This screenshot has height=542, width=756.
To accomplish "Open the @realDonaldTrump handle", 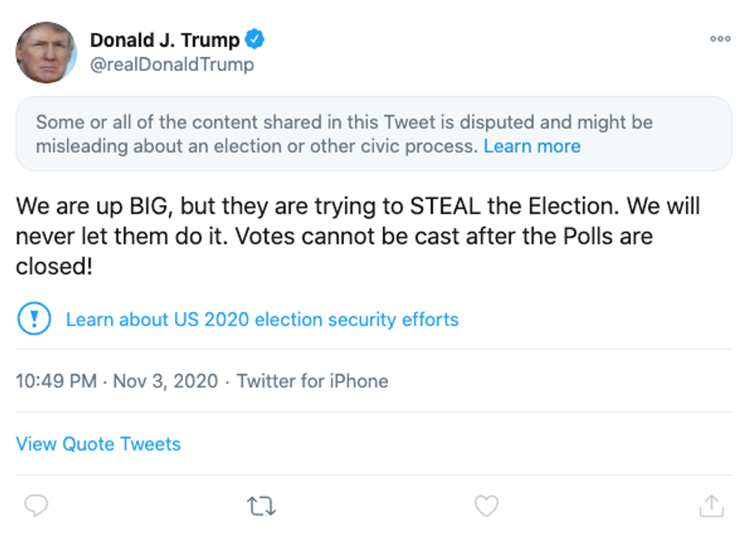I will (x=172, y=64).
